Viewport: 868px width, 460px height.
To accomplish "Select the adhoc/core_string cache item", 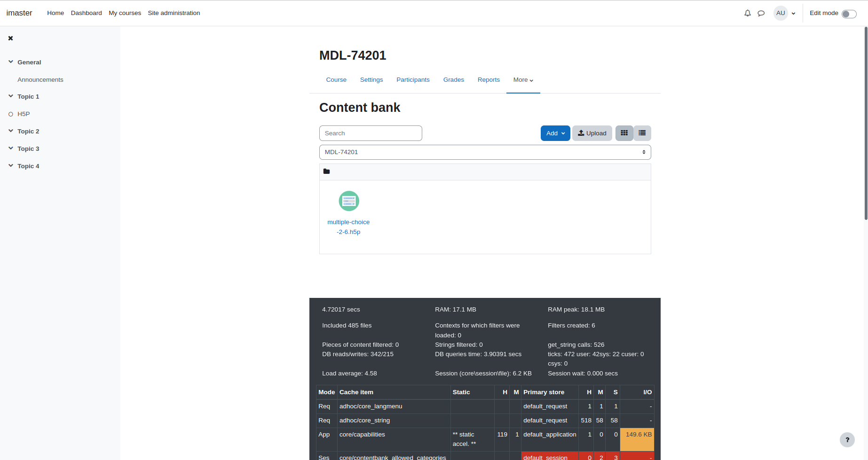I will coord(364,421).
